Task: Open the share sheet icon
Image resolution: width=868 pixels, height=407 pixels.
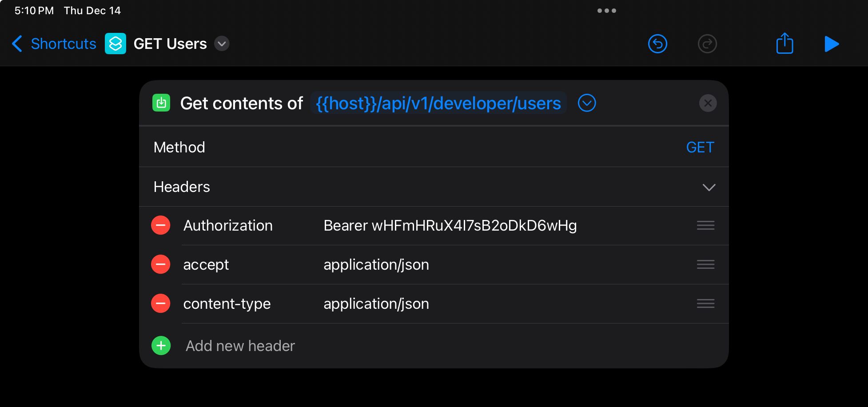Action: 784,44
